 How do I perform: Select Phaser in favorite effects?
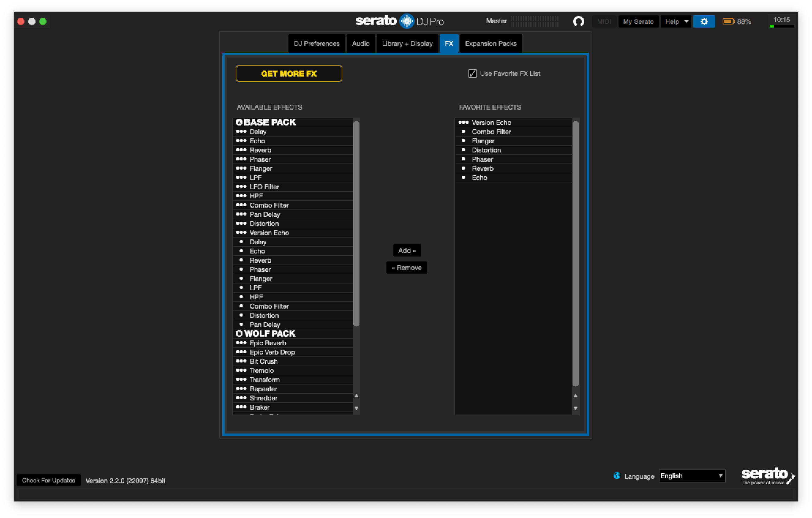point(513,159)
